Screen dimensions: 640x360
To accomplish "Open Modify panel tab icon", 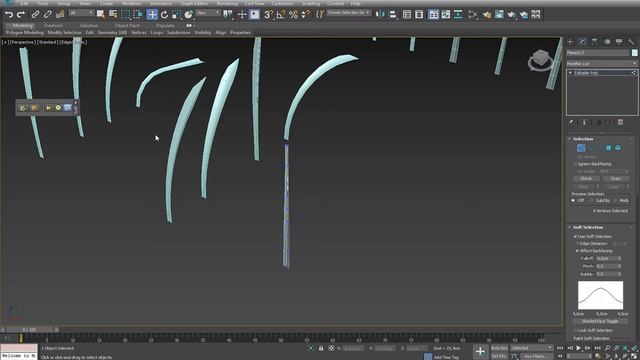I will [582, 42].
